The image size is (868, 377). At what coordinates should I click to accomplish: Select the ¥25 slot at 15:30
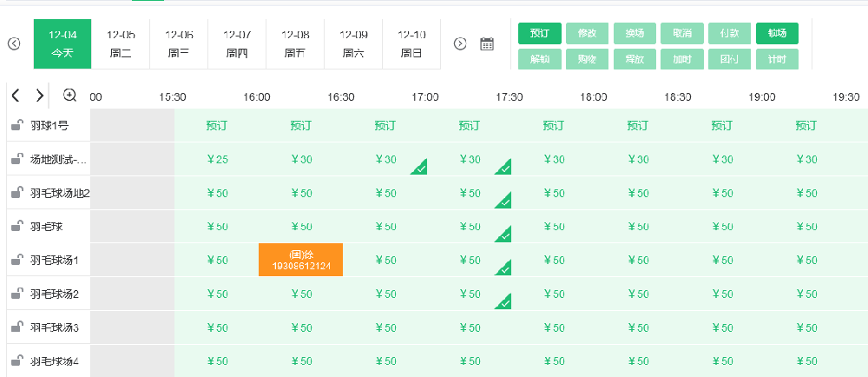coord(217,160)
